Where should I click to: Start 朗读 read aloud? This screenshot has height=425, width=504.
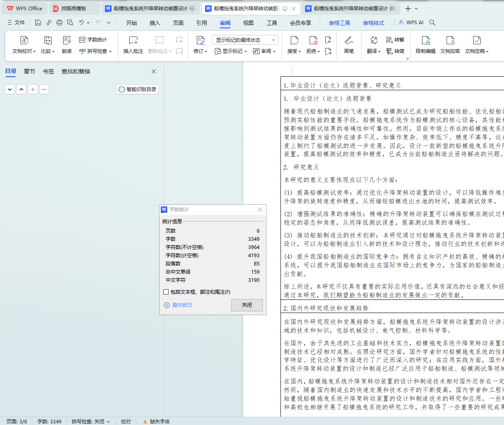pos(67,45)
